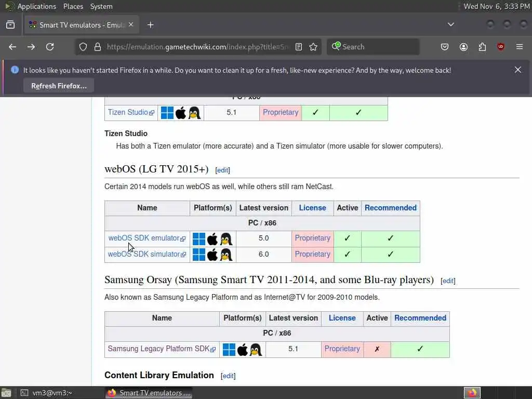
Task: Open the System menu
Action: (x=101, y=6)
